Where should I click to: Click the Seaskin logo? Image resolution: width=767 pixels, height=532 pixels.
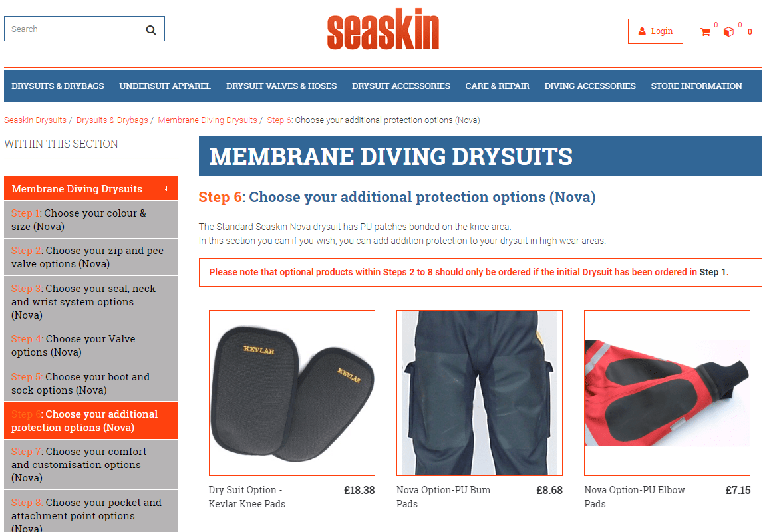(x=383, y=29)
